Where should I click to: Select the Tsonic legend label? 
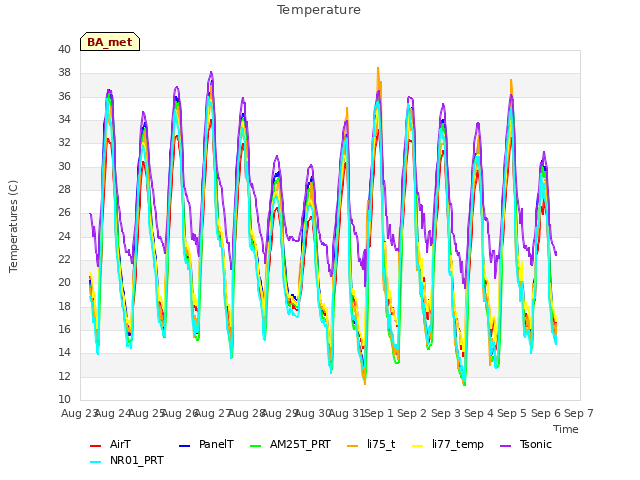tap(536, 444)
